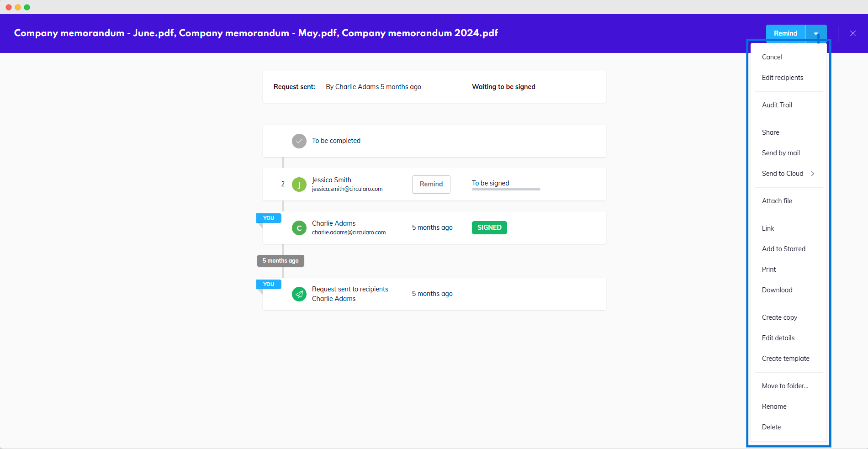Close the document panel with X icon
Image resolution: width=868 pixels, height=449 pixels.
point(852,33)
